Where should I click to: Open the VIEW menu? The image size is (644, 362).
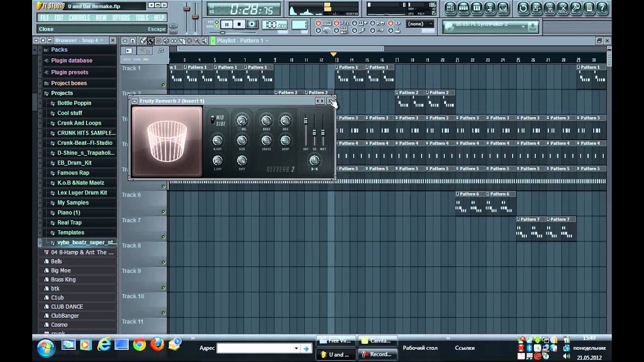[101, 18]
